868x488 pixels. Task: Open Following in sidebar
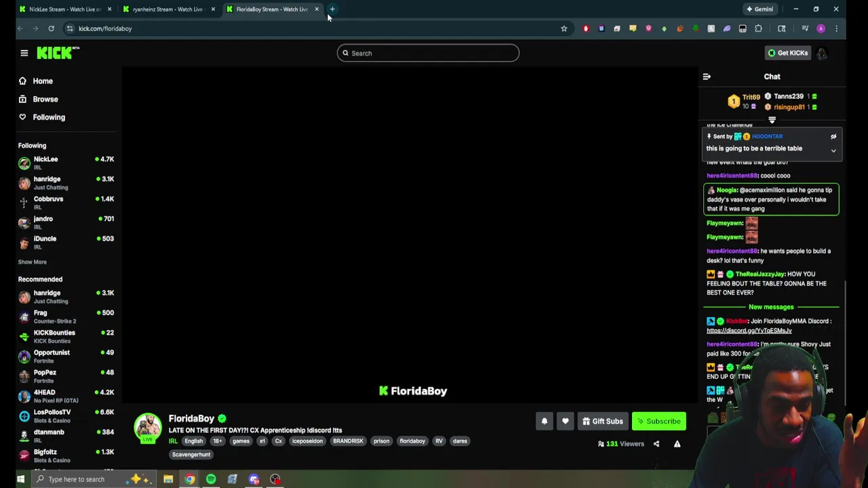click(49, 117)
